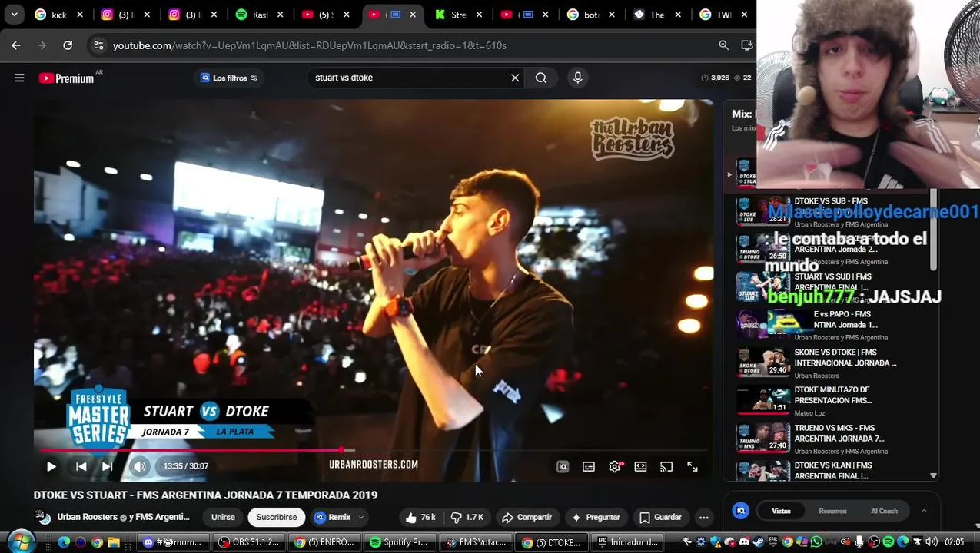Enter fullscreen mode
Screen dimensions: 980x553
(693, 467)
